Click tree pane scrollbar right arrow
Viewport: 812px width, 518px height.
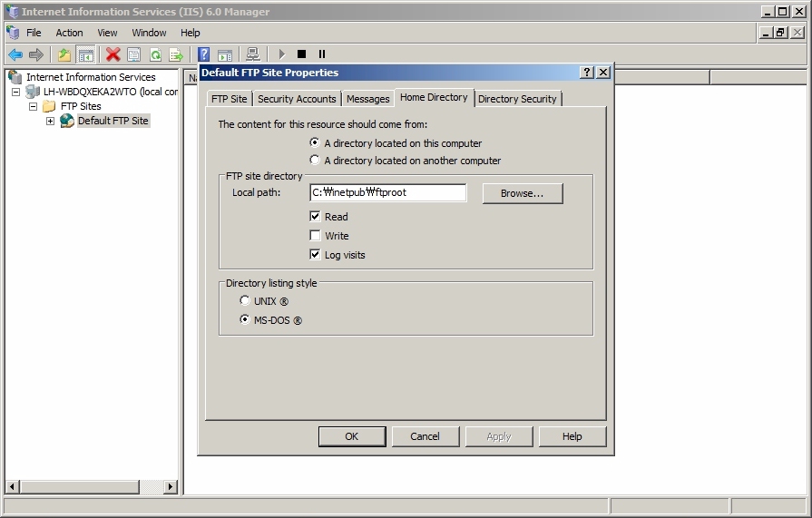[171, 486]
